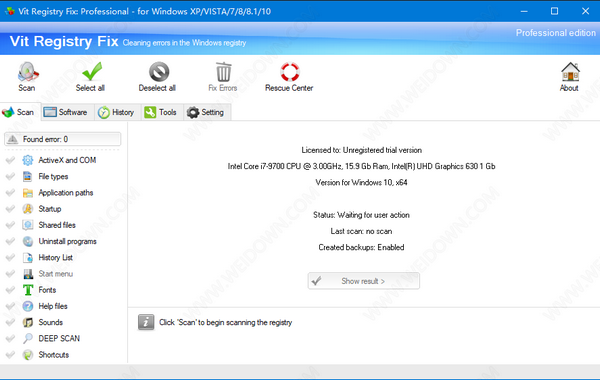Click the Licensed to: Unregistered trial version text
This screenshot has width=600, height=380.
click(362, 150)
